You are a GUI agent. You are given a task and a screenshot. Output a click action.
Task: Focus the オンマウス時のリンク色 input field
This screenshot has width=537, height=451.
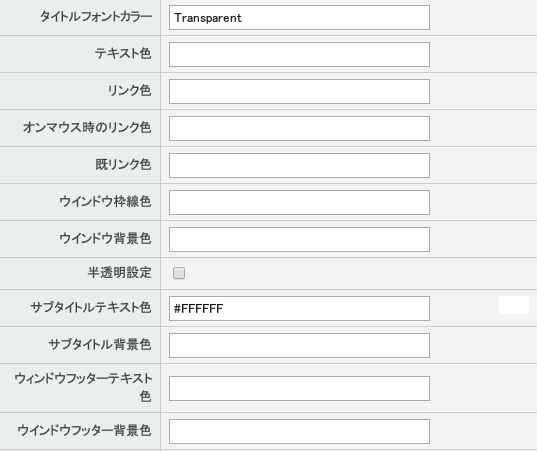click(299, 128)
